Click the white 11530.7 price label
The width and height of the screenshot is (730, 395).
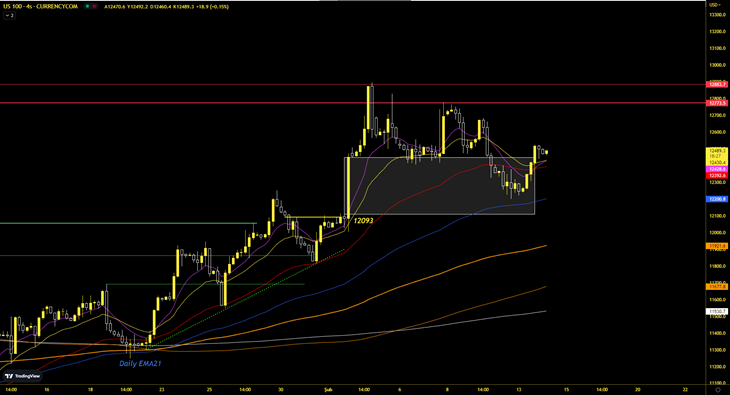click(x=716, y=311)
